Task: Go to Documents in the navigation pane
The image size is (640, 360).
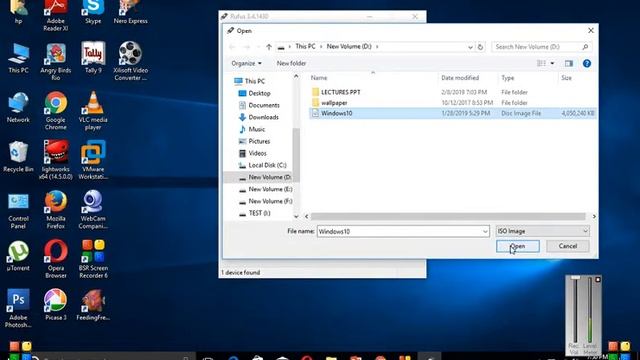Action: click(264, 105)
